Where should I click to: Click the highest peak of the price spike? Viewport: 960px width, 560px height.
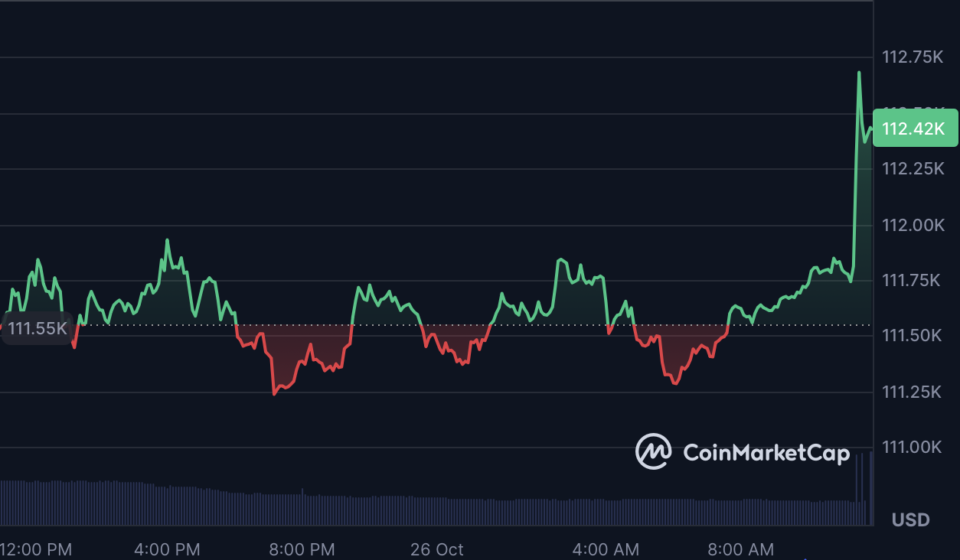859,73
